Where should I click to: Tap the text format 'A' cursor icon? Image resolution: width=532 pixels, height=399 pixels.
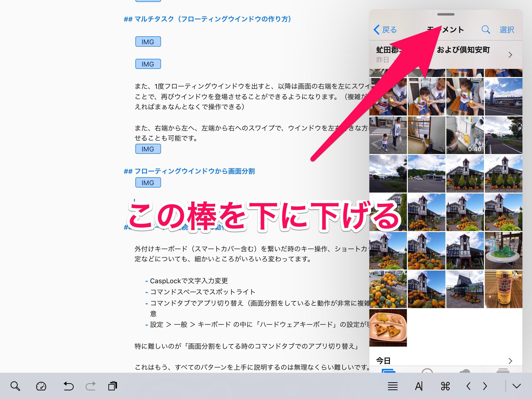(419, 387)
